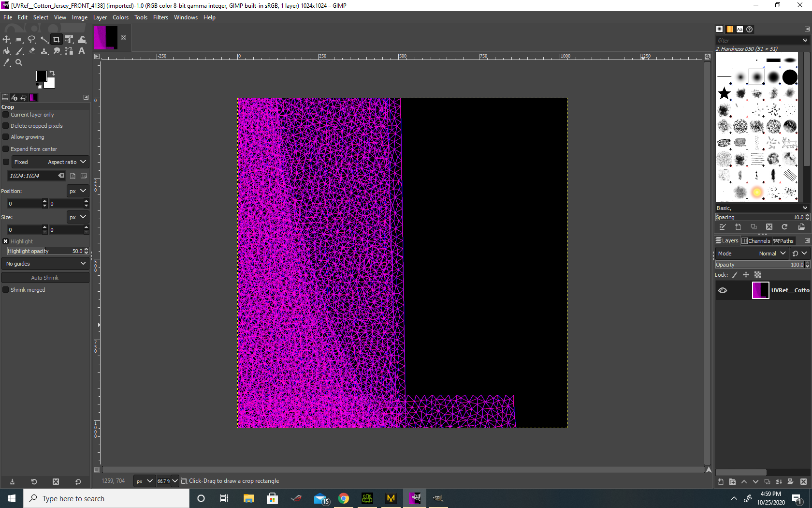Image resolution: width=812 pixels, height=508 pixels.
Task: Swap foreground and background colors
Action: click(52, 73)
